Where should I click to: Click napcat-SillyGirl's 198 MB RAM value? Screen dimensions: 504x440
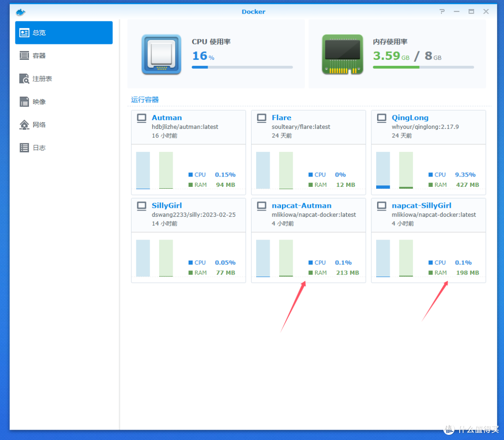tap(467, 273)
